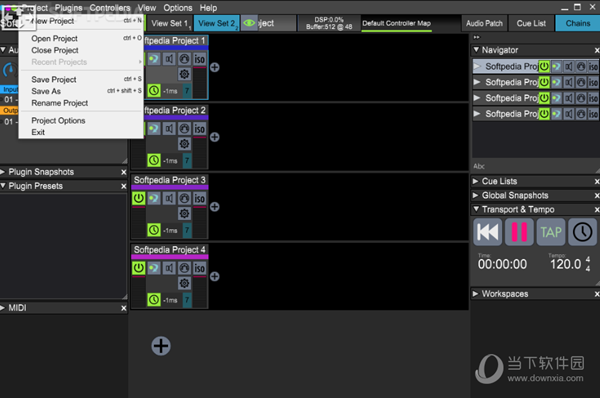The height and width of the screenshot is (398, 600).
Task: Click the pink pause transport button
Action: (519, 232)
